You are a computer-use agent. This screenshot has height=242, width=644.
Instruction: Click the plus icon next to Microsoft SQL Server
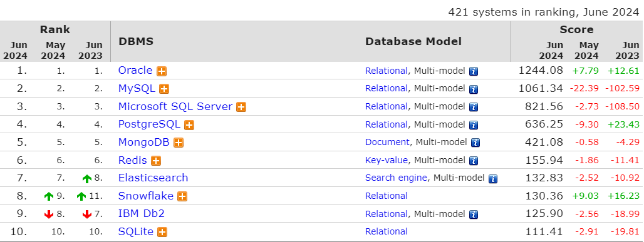[x=241, y=107]
